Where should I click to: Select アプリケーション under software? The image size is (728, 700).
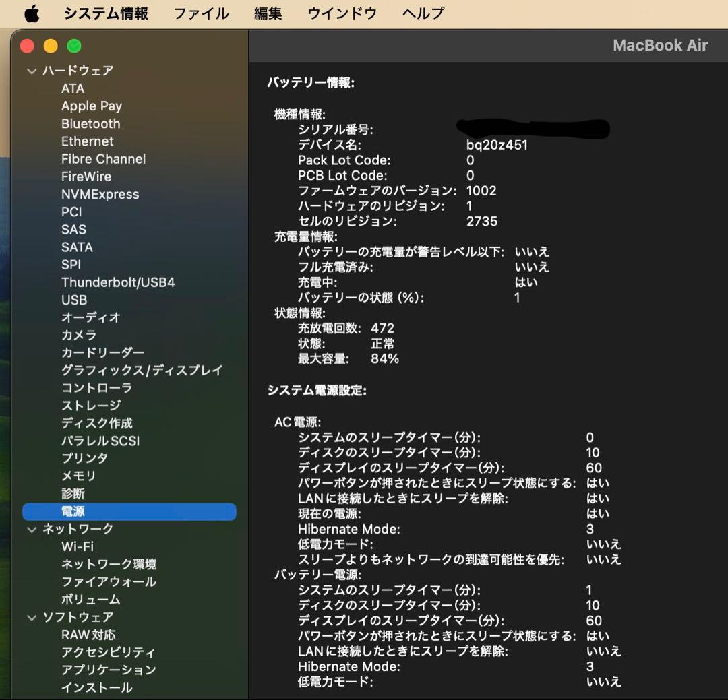tap(109, 670)
